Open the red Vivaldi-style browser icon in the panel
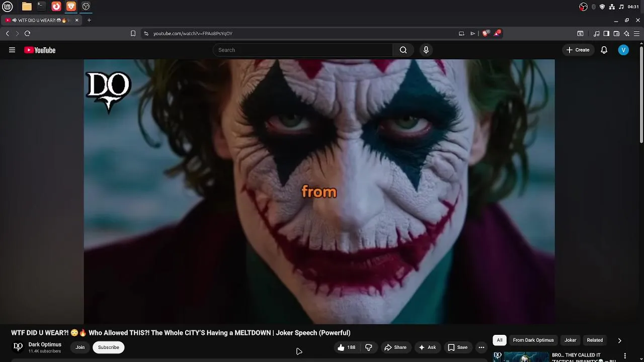 click(x=56, y=7)
